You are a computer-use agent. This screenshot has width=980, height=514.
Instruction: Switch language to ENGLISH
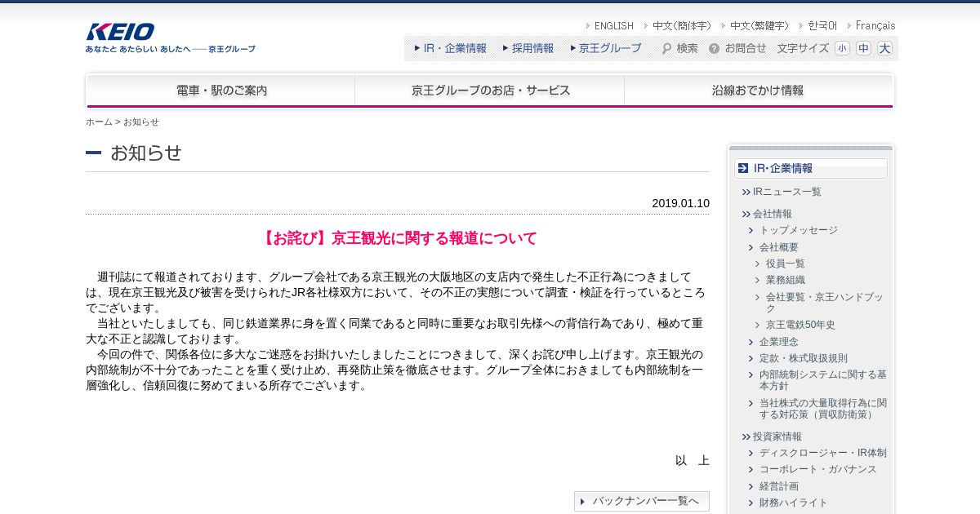[x=613, y=26]
